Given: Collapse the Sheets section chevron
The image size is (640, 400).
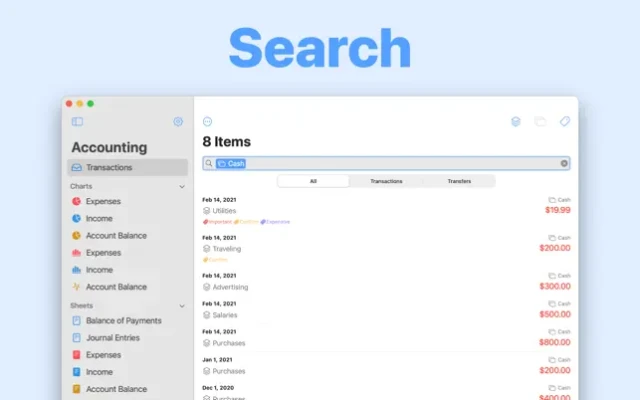Looking at the screenshot, I should [182, 305].
